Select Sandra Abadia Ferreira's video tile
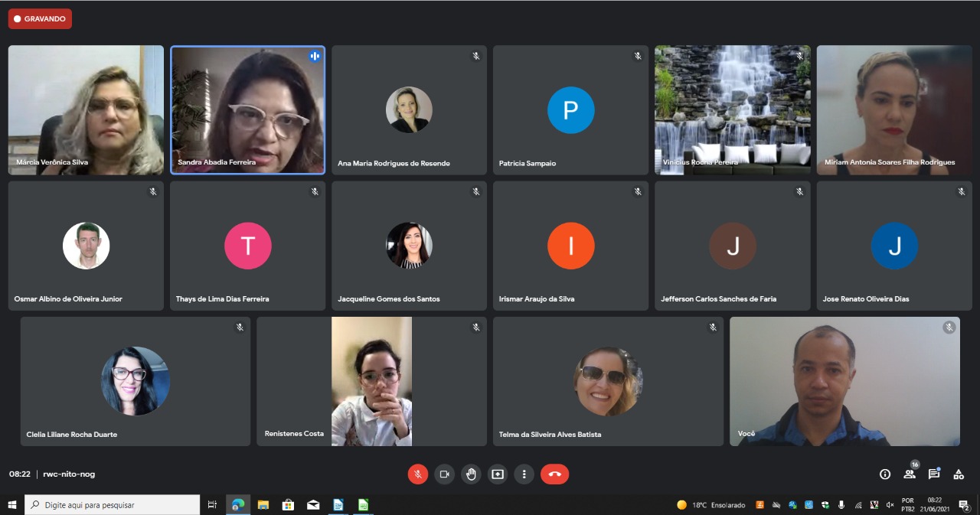The width and height of the screenshot is (980, 515). click(x=247, y=110)
